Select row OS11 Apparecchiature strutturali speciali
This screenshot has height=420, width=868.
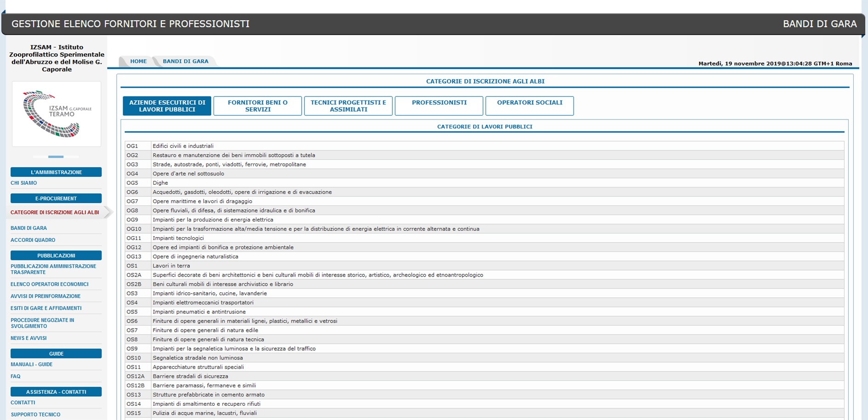(485, 366)
